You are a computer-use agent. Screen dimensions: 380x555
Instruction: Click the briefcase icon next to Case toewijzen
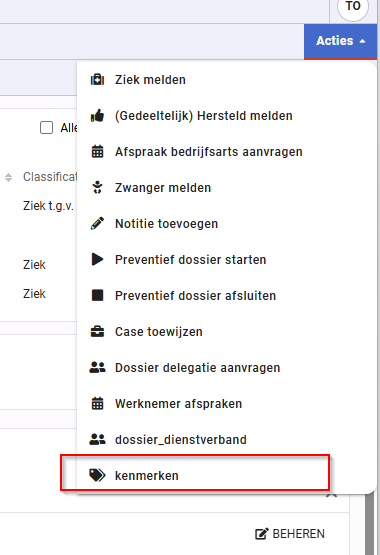pyautogui.click(x=97, y=332)
